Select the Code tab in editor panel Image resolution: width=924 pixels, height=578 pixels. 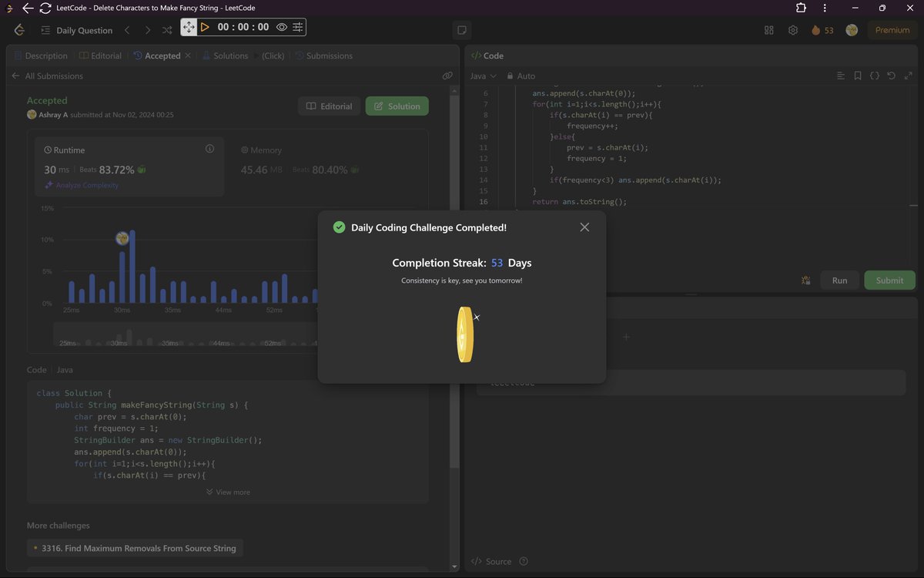click(x=487, y=55)
